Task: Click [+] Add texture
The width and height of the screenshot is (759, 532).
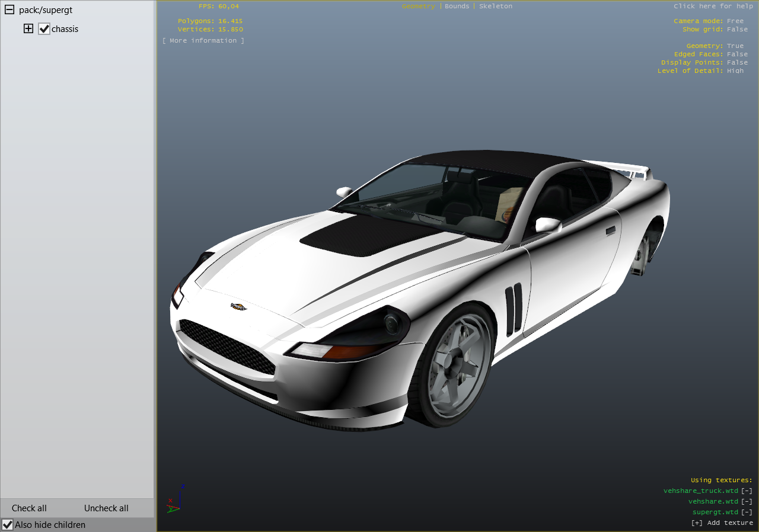Action: [722, 523]
